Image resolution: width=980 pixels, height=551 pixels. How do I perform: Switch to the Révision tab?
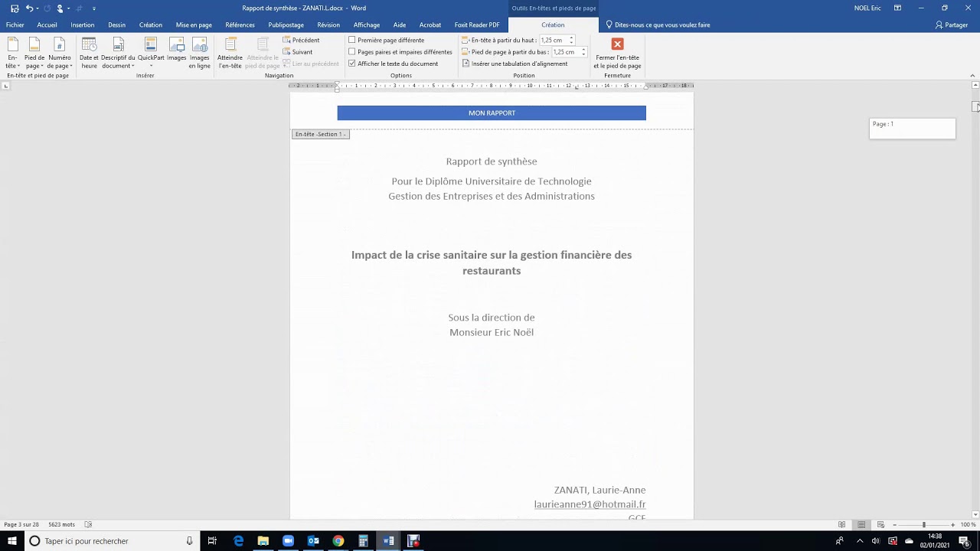point(328,24)
